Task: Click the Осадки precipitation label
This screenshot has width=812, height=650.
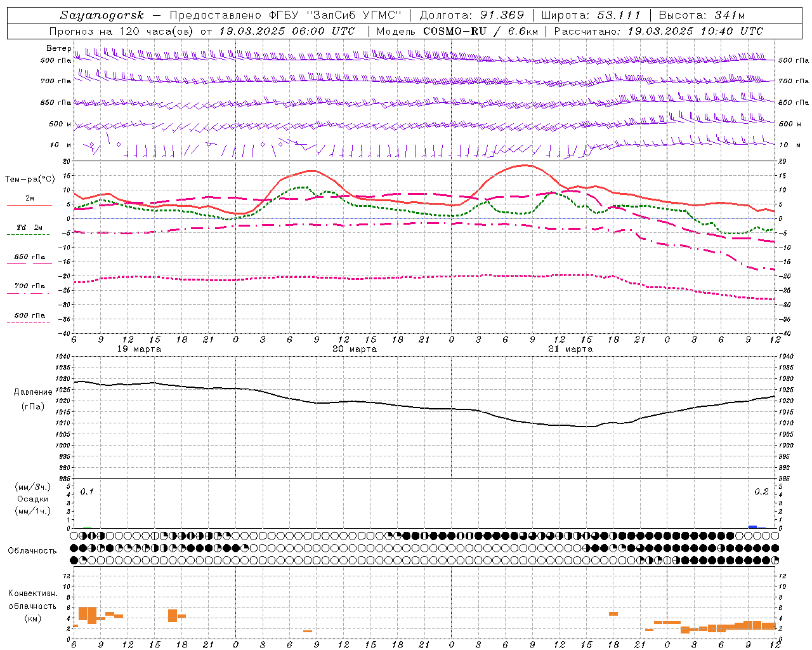Action: 33,499
